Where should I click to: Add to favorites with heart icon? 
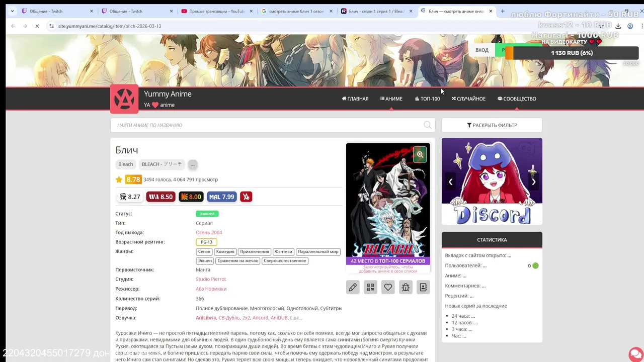[388, 287]
